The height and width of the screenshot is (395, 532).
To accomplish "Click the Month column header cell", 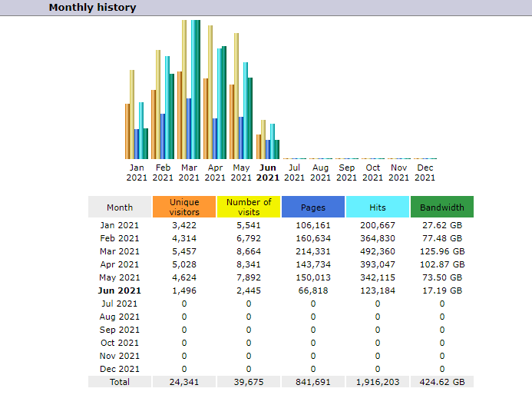I will [x=120, y=207].
